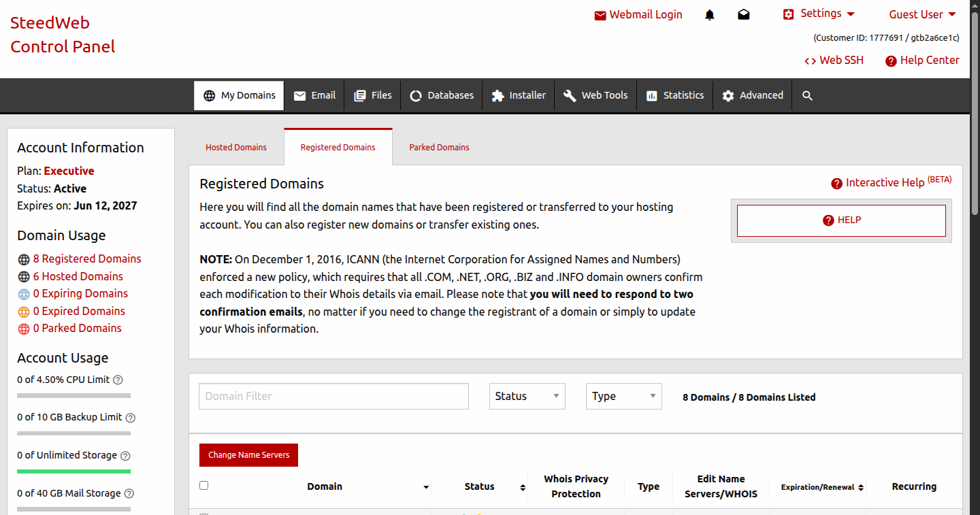Image resolution: width=980 pixels, height=515 pixels.
Task: Open the Files menu
Action: click(373, 95)
